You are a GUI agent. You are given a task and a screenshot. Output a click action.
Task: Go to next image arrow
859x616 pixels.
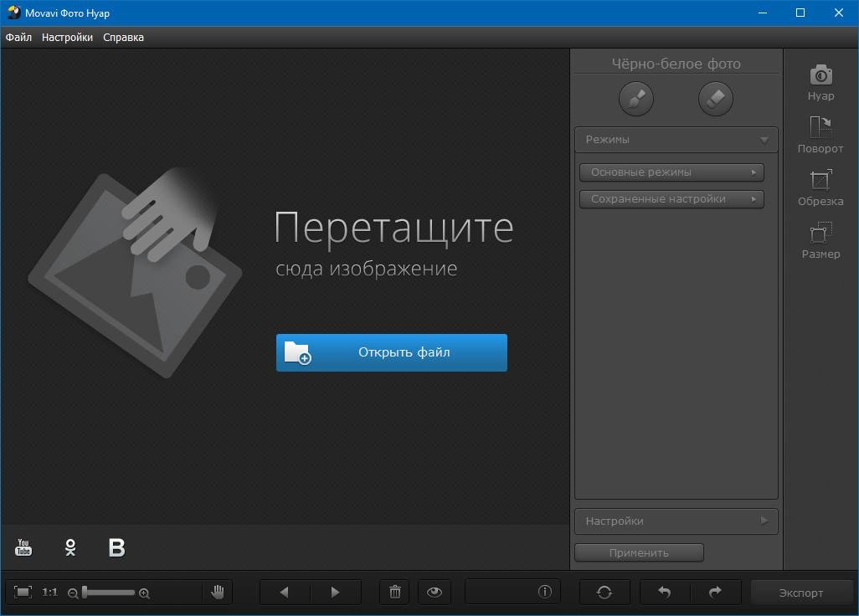[x=335, y=592]
